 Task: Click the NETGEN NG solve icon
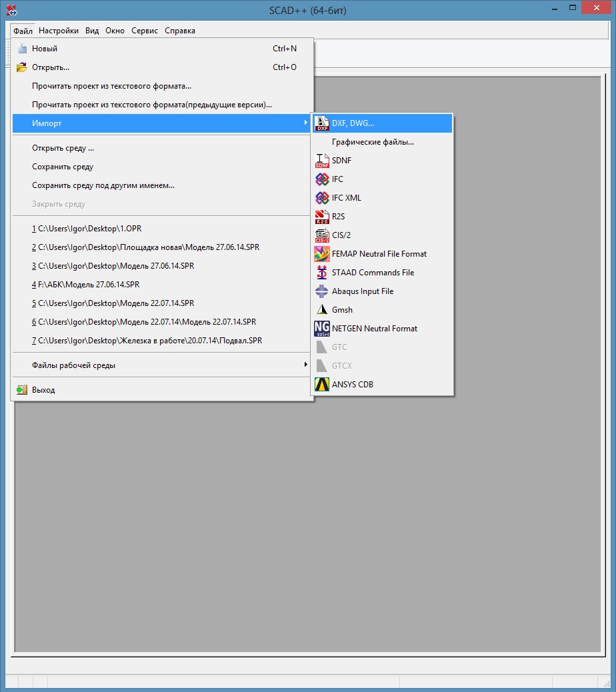[322, 329]
